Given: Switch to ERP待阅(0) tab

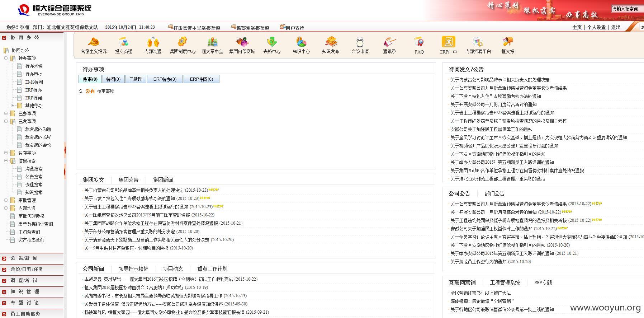Looking at the screenshot, I should pyautogui.click(x=202, y=79).
